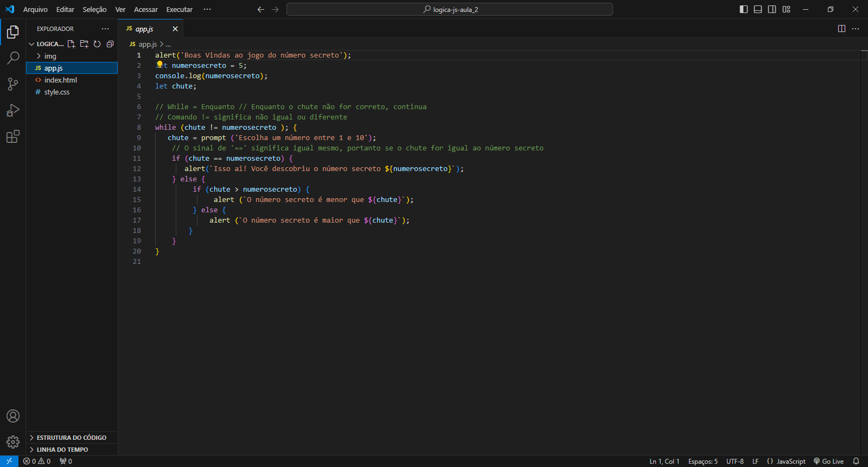Open the Ver menu
Viewport: 868px width, 467px height.
[x=120, y=9]
